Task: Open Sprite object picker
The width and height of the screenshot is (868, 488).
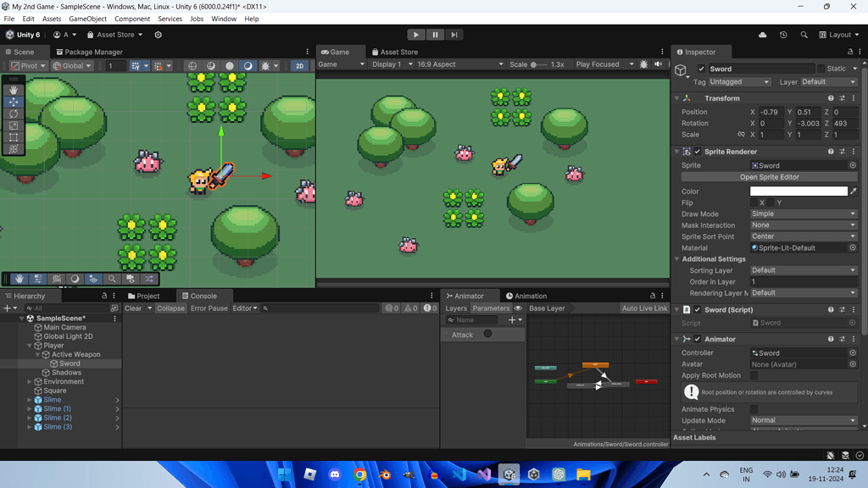Action: click(x=853, y=165)
